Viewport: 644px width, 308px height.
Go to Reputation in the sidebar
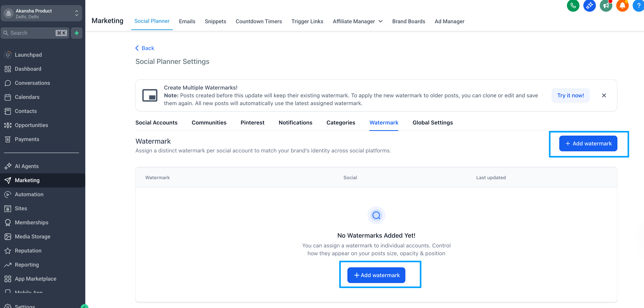pos(28,251)
